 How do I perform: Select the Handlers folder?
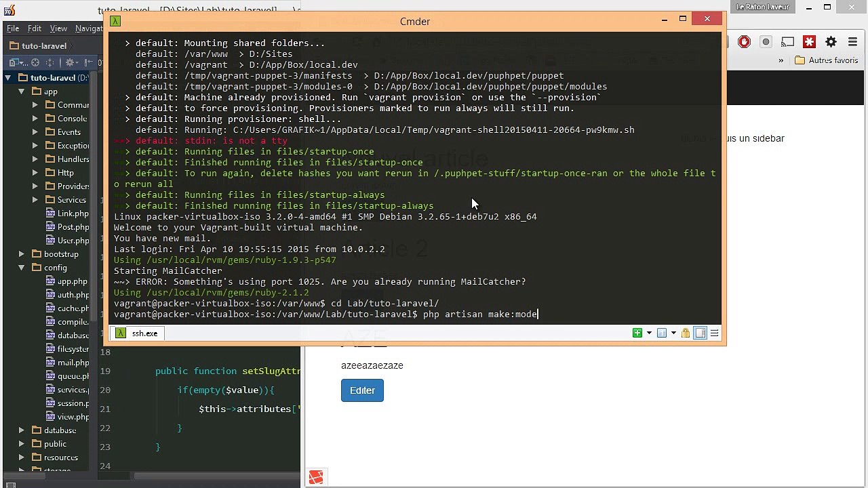(67, 159)
